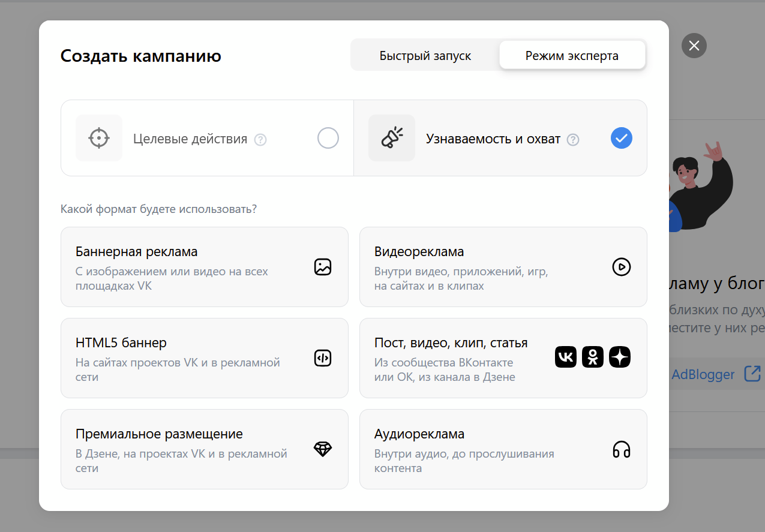Click the headphones icon for Аудиореклама
The height and width of the screenshot is (532, 765).
click(x=621, y=449)
